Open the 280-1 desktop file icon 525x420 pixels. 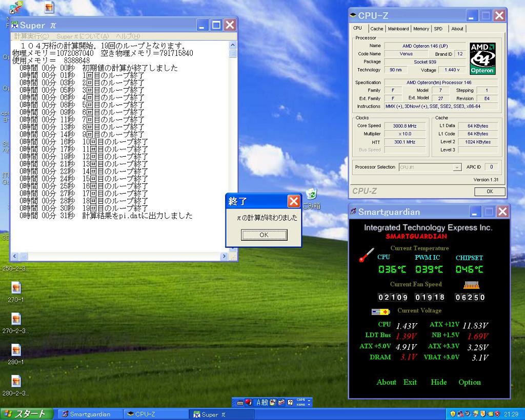[16, 350]
